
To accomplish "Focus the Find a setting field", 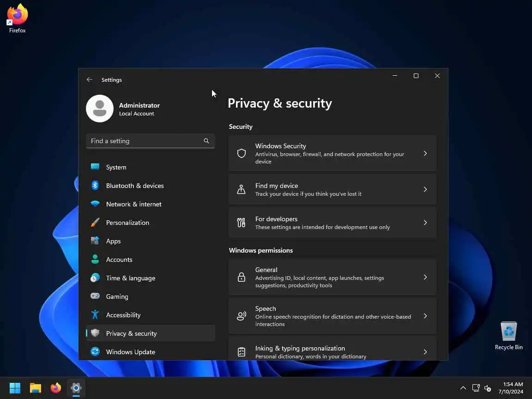I will pos(150,141).
